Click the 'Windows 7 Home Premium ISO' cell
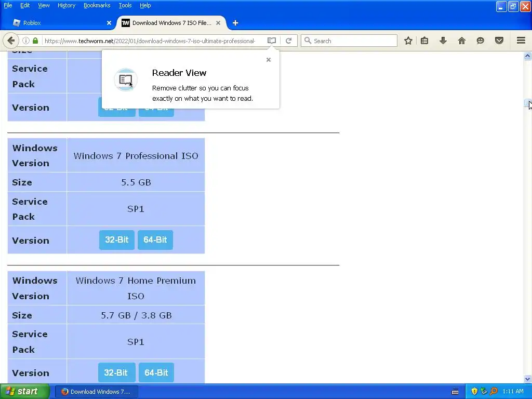This screenshot has height=399, width=532. tap(136, 288)
